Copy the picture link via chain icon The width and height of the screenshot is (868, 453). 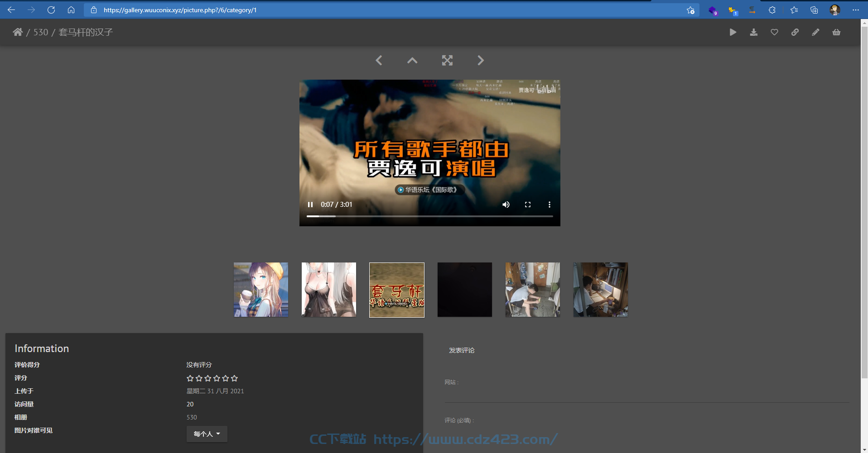point(795,32)
